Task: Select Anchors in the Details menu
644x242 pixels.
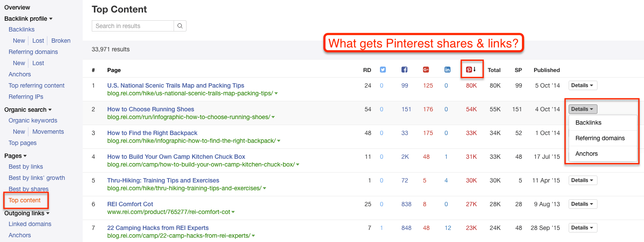Action: click(586, 154)
